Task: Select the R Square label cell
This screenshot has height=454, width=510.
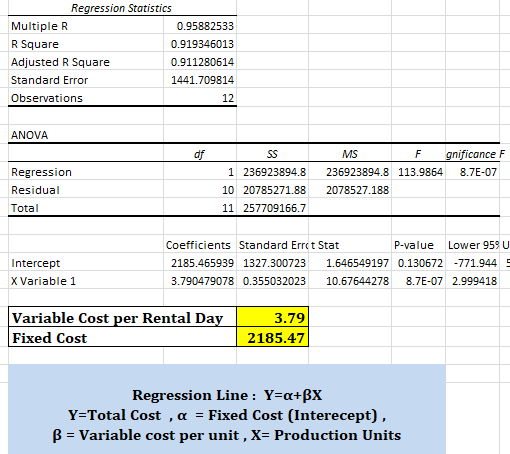Action: point(86,44)
